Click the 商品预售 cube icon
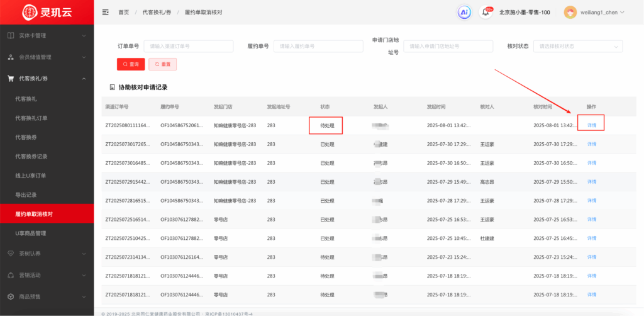This screenshot has width=644, height=316. pos(11,296)
